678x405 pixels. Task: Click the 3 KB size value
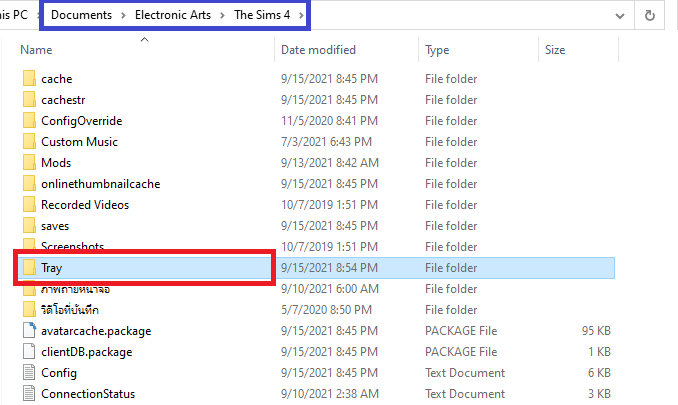click(599, 394)
